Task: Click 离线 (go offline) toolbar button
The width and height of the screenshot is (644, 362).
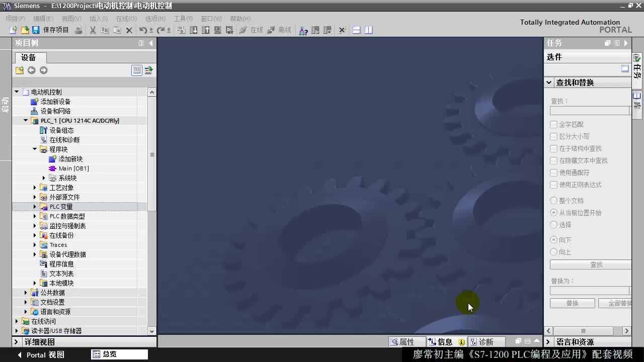Action: (279, 30)
